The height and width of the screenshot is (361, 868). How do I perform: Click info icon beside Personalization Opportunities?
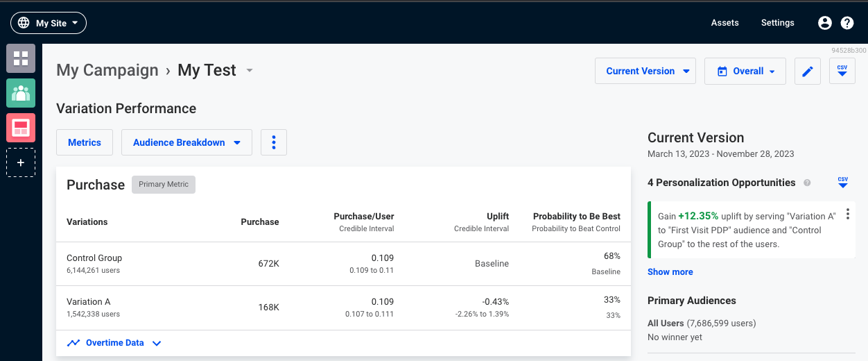807,183
